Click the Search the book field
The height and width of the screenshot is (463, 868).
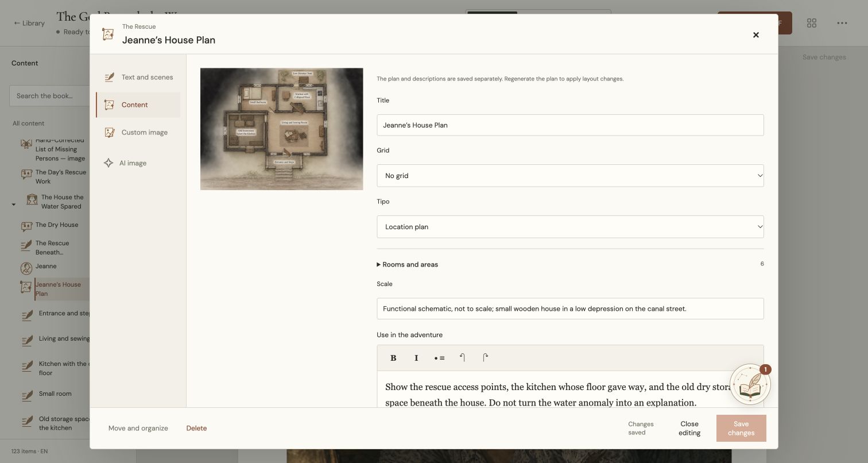(49, 96)
